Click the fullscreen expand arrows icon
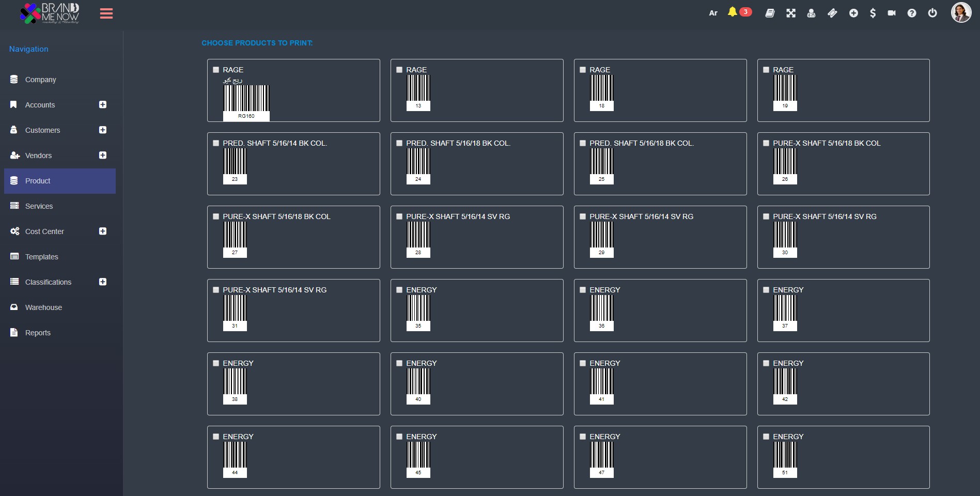This screenshot has width=980, height=496. coord(791,13)
